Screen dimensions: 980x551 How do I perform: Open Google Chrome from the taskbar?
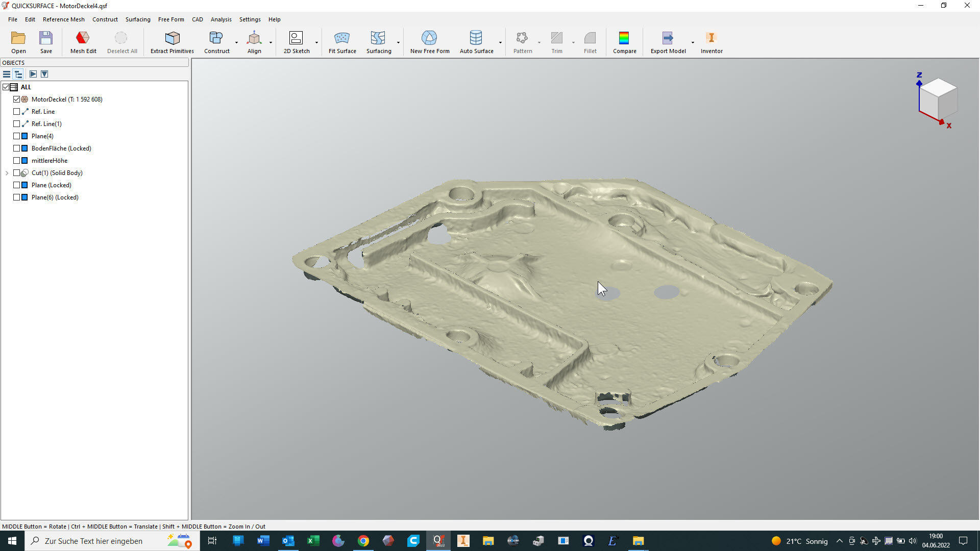pos(363,541)
